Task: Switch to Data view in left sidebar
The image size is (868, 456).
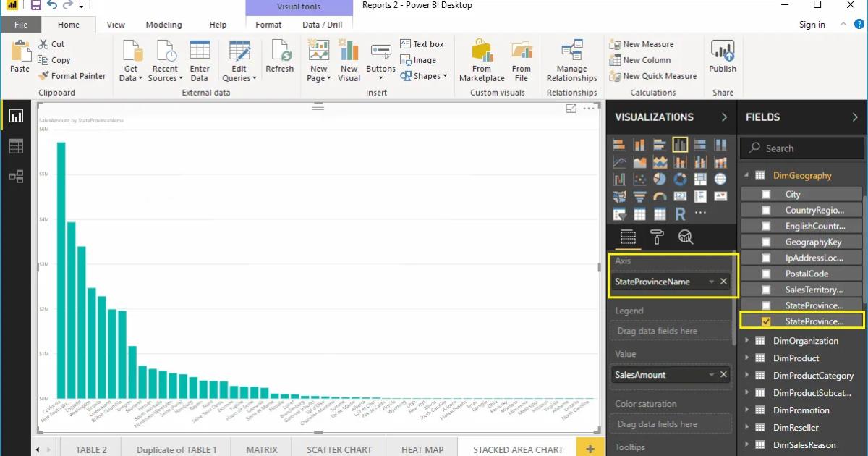Action: (x=16, y=145)
